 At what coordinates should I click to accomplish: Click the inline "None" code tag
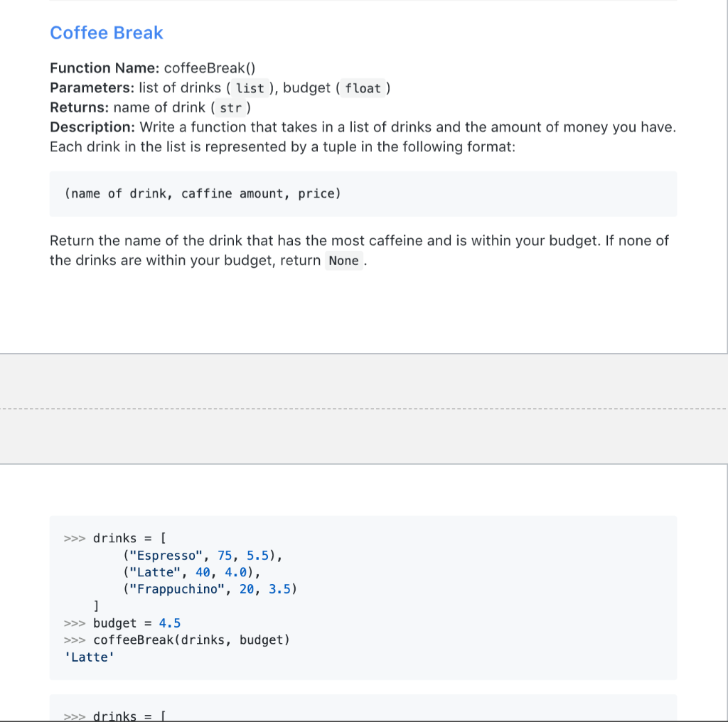pyautogui.click(x=343, y=261)
